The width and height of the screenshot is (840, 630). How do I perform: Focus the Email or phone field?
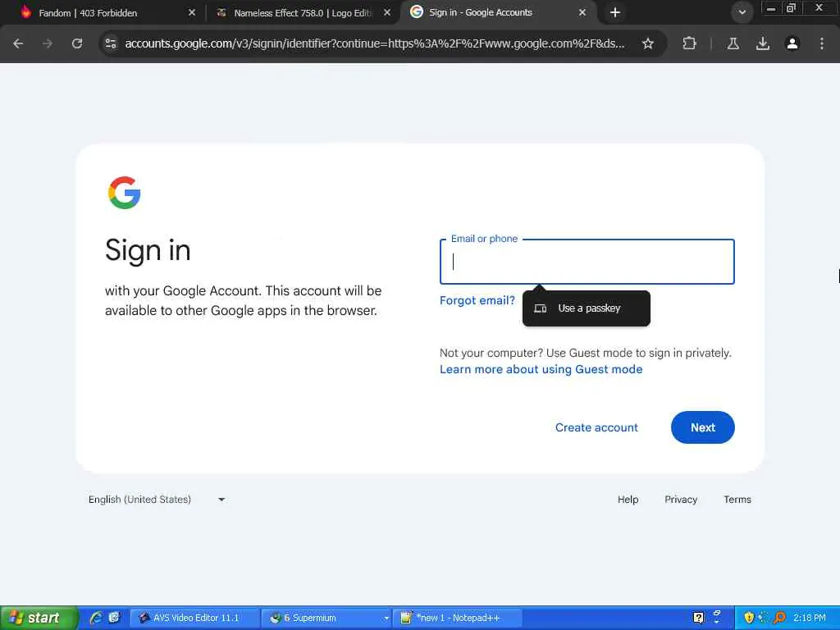click(587, 262)
